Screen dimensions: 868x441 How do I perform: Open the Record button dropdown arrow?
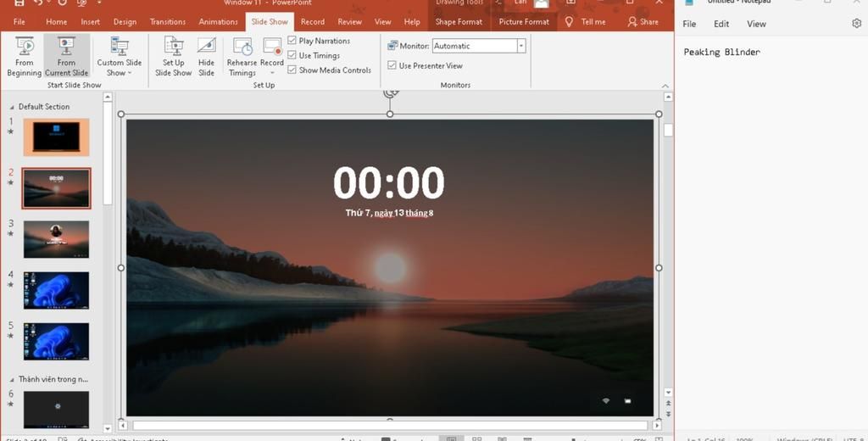(272, 73)
